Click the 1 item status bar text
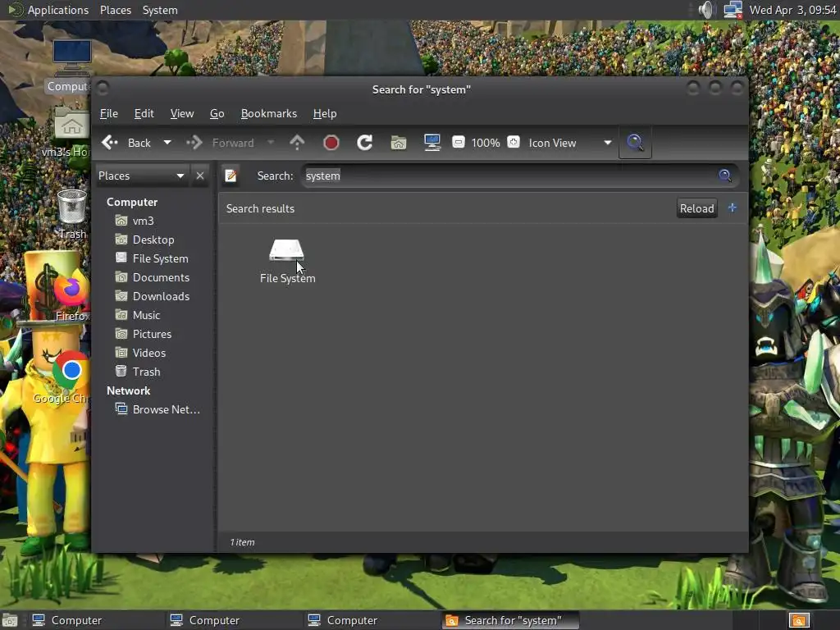Image resolution: width=840 pixels, height=630 pixels. point(242,542)
